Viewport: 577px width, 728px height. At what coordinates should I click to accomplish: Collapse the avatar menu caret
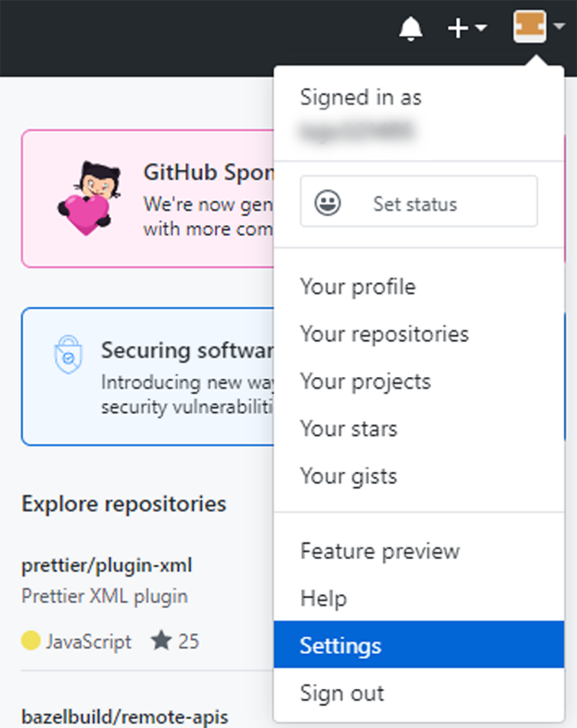pos(559,28)
